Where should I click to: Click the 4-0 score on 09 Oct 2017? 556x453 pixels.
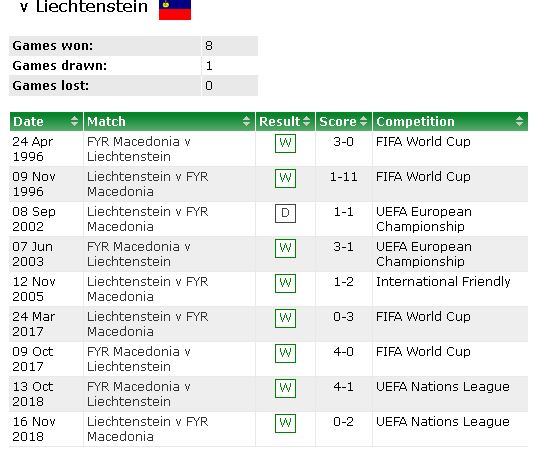(344, 352)
